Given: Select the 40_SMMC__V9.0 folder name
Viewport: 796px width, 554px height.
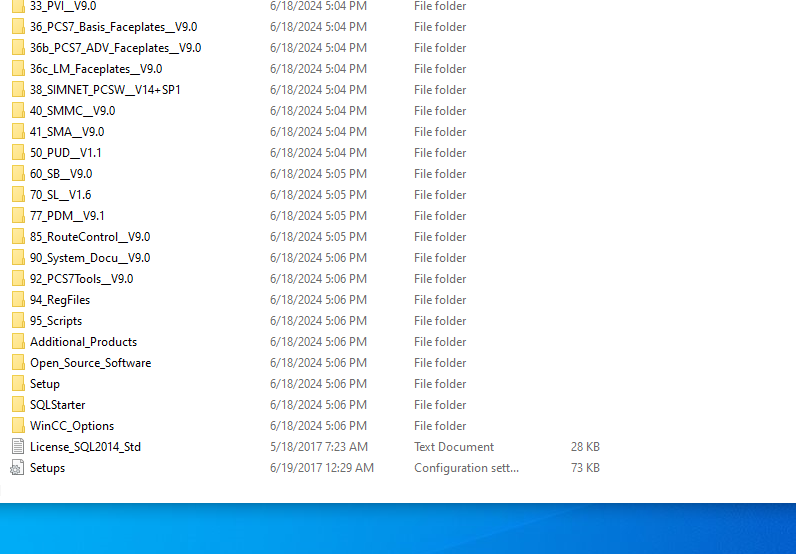Looking at the screenshot, I should click(x=73, y=110).
